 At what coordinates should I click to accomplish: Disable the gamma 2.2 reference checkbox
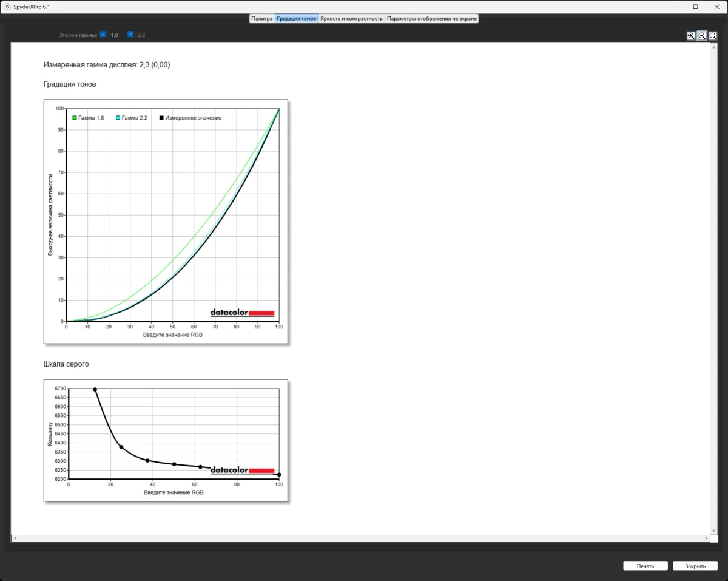(130, 35)
